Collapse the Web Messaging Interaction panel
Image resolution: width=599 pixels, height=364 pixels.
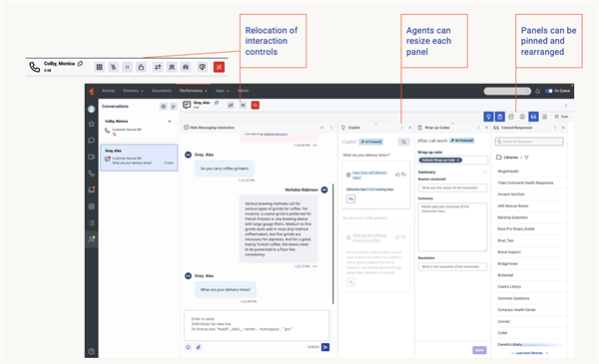[322, 128]
